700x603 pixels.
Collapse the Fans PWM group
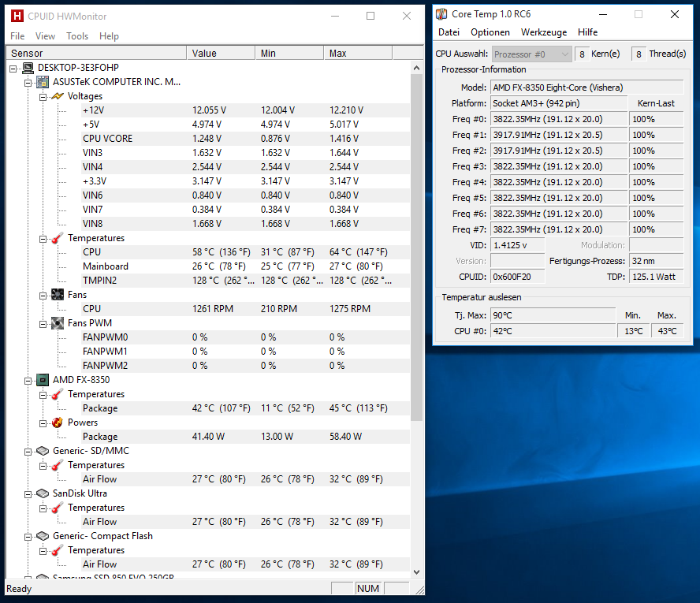pyautogui.click(x=43, y=325)
